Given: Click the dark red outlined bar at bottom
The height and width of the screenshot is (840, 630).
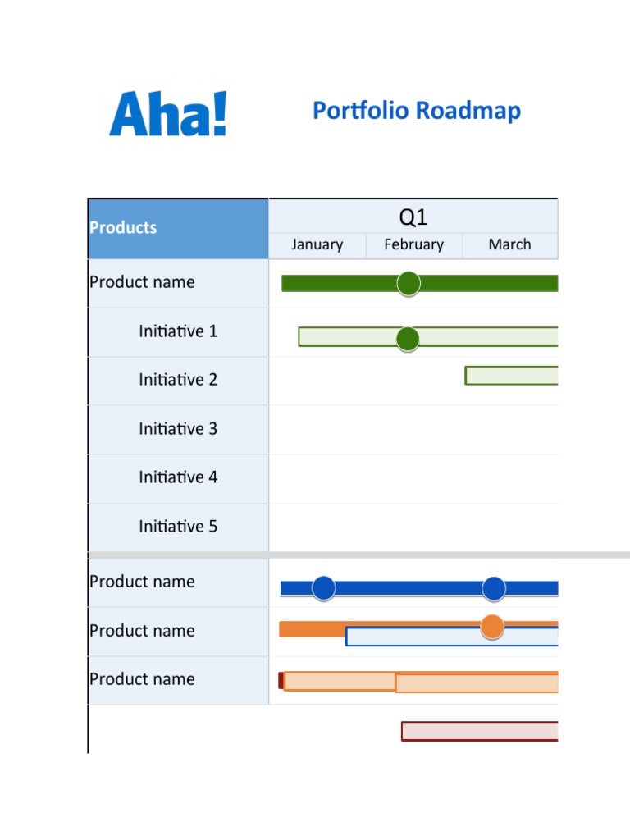Looking at the screenshot, I should point(479,731).
